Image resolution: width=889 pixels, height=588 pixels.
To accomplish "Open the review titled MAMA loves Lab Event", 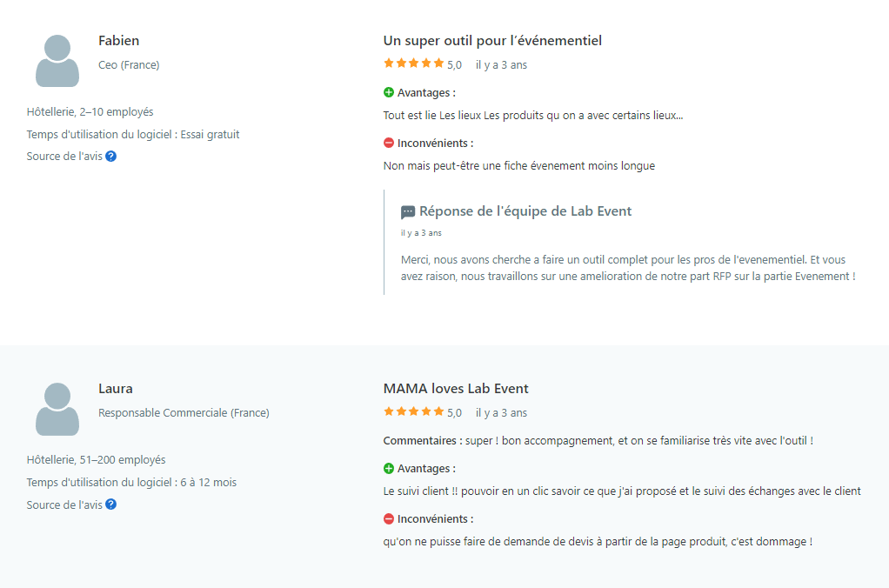I will [455, 389].
